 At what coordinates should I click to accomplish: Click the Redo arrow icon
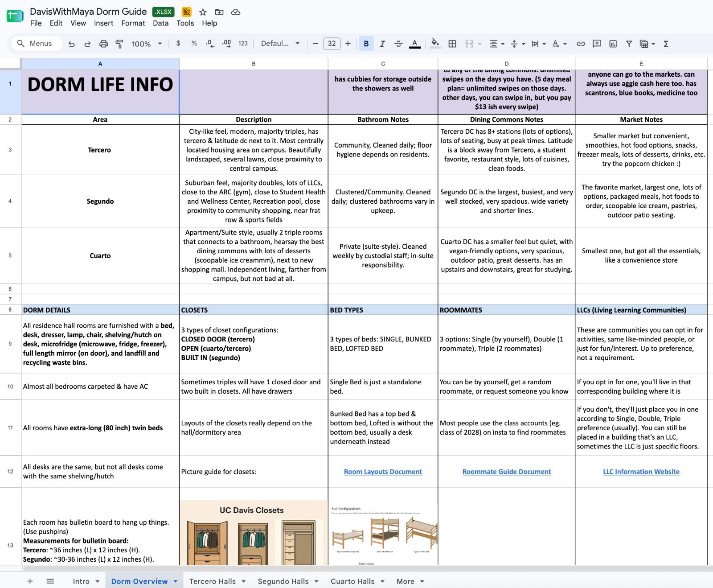tap(87, 44)
